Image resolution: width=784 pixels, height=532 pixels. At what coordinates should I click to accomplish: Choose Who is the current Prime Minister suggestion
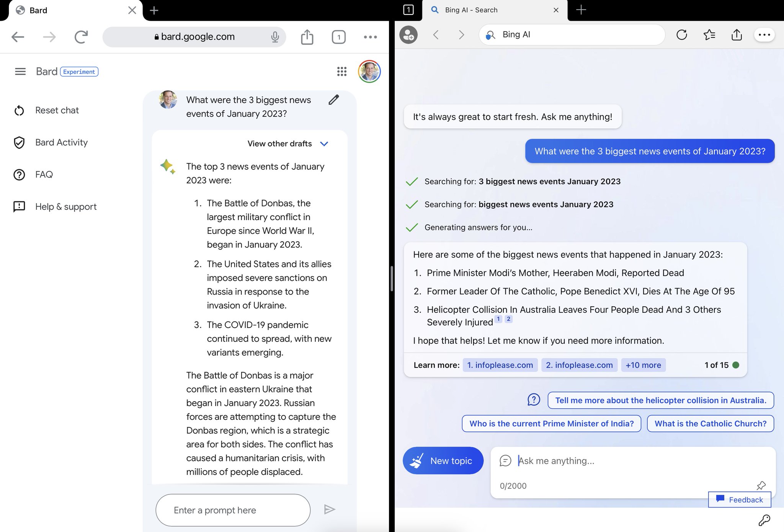552,424
